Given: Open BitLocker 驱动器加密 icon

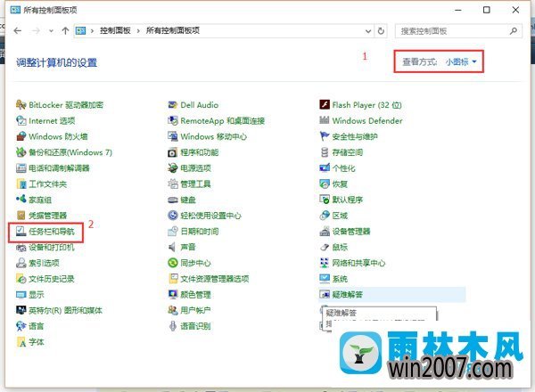Looking at the screenshot, I should (21, 104).
